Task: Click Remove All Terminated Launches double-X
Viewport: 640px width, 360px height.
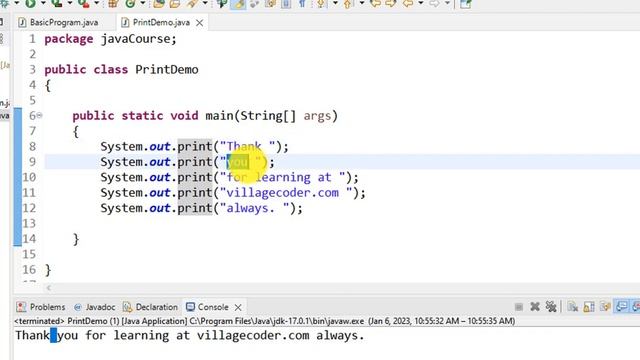Action: 551,307
